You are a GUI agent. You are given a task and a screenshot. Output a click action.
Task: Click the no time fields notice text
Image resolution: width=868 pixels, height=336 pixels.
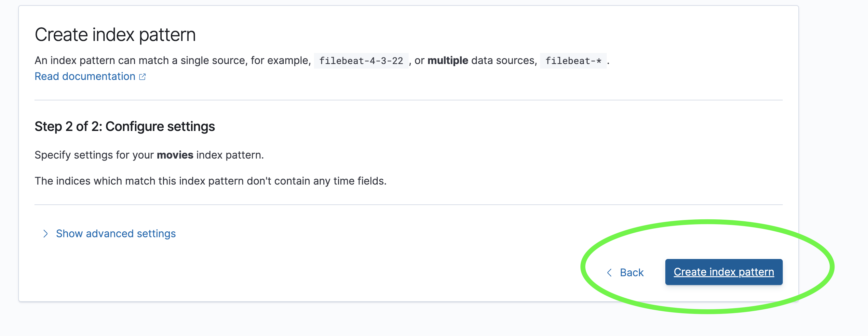210,181
